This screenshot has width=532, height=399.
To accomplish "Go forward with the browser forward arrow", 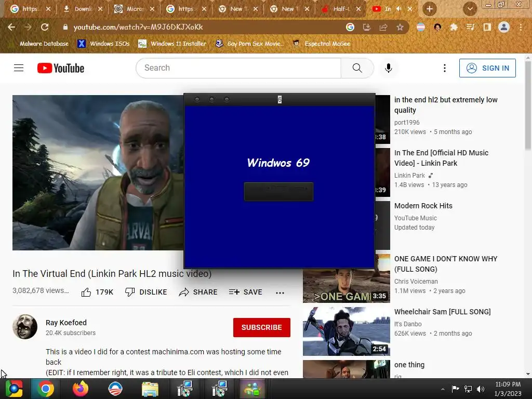I will (28, 27).
